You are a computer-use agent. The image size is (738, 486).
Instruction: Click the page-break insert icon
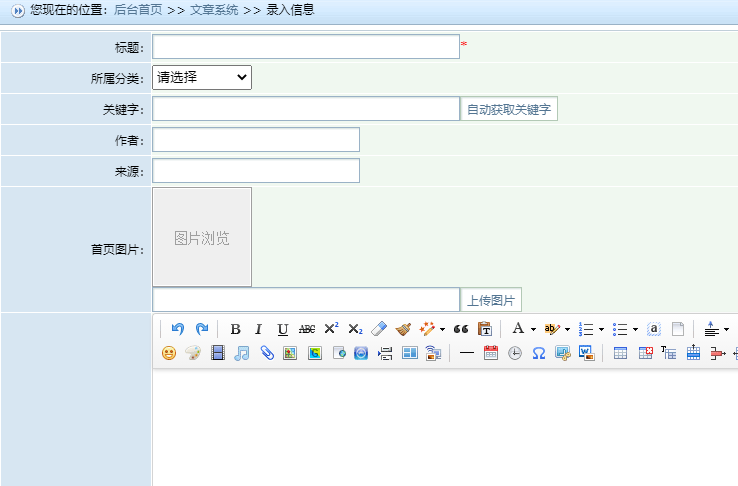[385, 353]
